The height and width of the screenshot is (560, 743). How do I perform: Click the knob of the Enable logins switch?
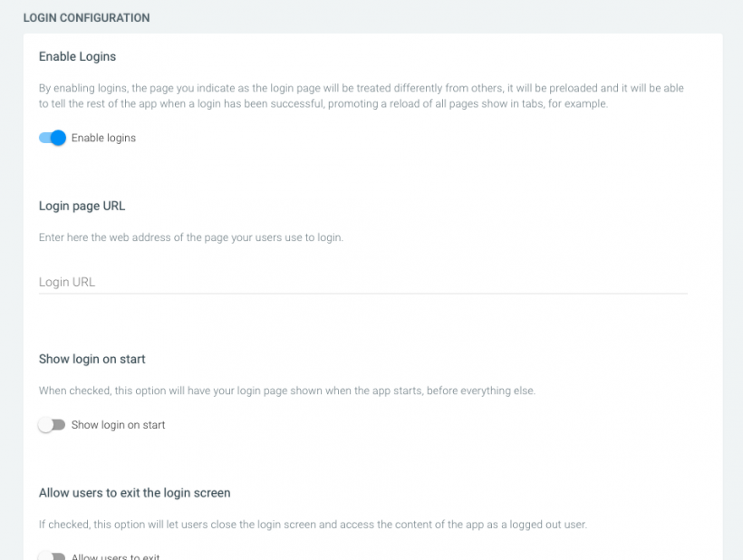coord(58,138)
